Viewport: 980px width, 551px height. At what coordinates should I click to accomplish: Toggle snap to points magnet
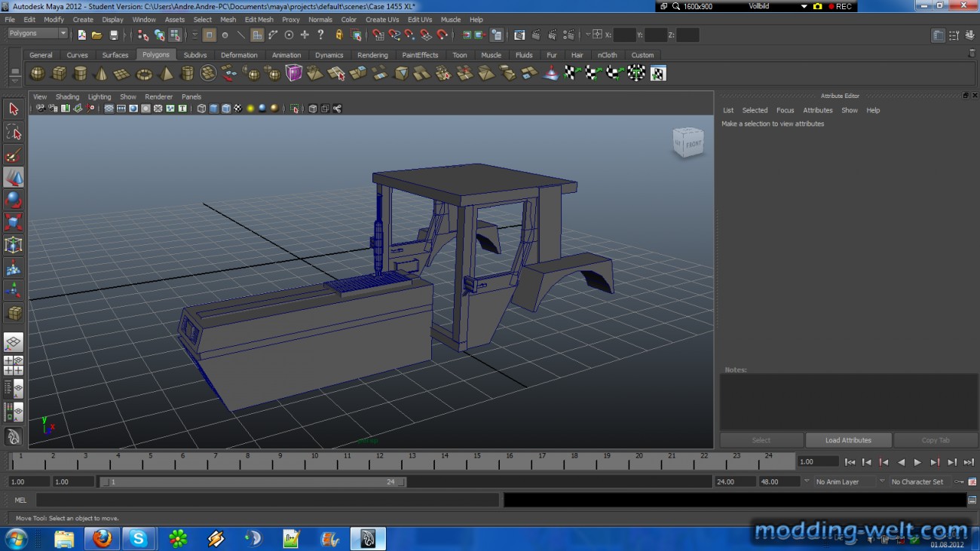coord(410,35)
